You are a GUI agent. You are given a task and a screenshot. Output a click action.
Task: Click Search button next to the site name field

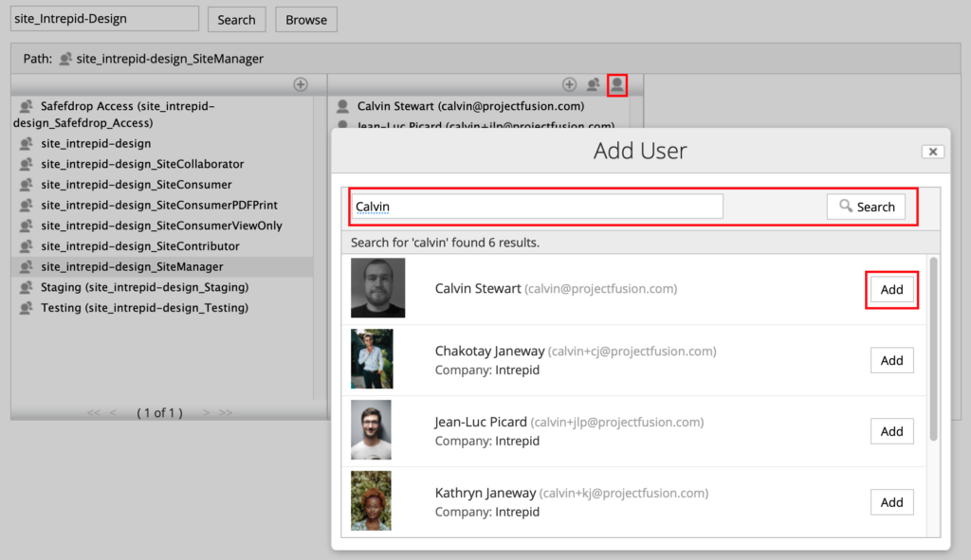pos(236,20)
